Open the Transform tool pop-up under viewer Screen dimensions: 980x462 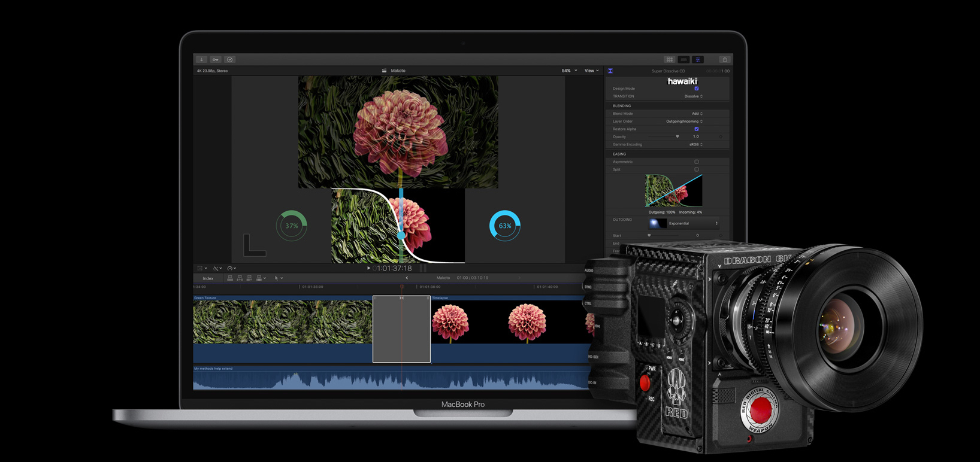click(x=202, y=268)
